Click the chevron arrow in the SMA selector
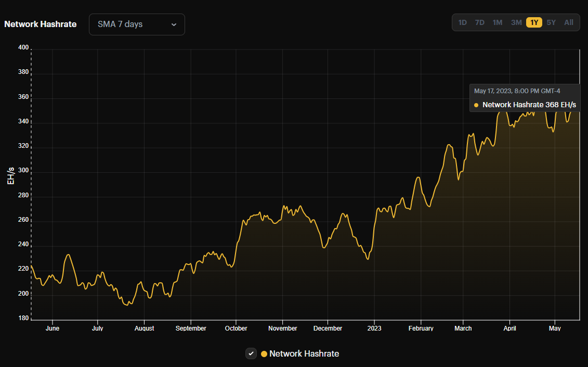Viewport: 588px width, 367px height. 174,24
